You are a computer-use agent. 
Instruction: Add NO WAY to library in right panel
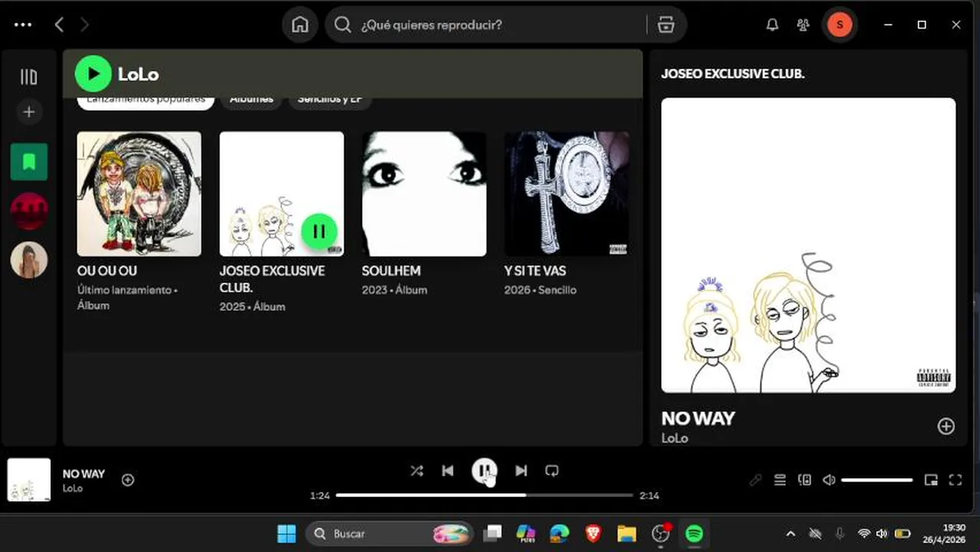(x=946, y=426)
